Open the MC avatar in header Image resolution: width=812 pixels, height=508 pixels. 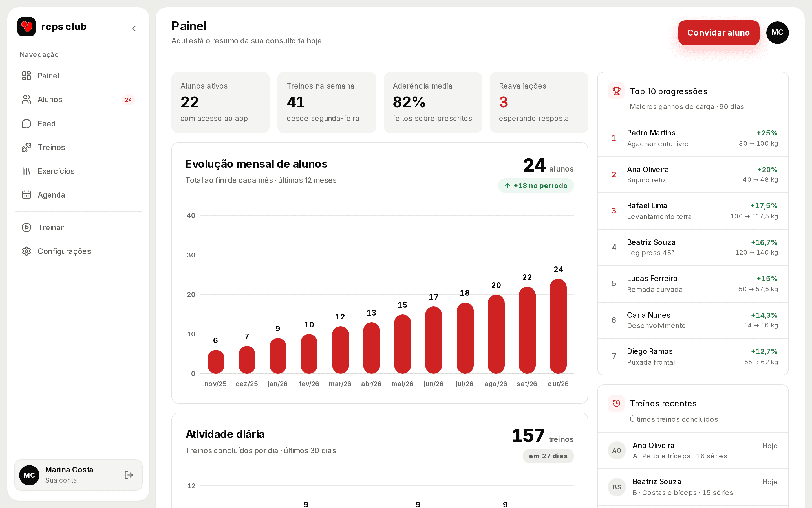[x=777, y=32]
